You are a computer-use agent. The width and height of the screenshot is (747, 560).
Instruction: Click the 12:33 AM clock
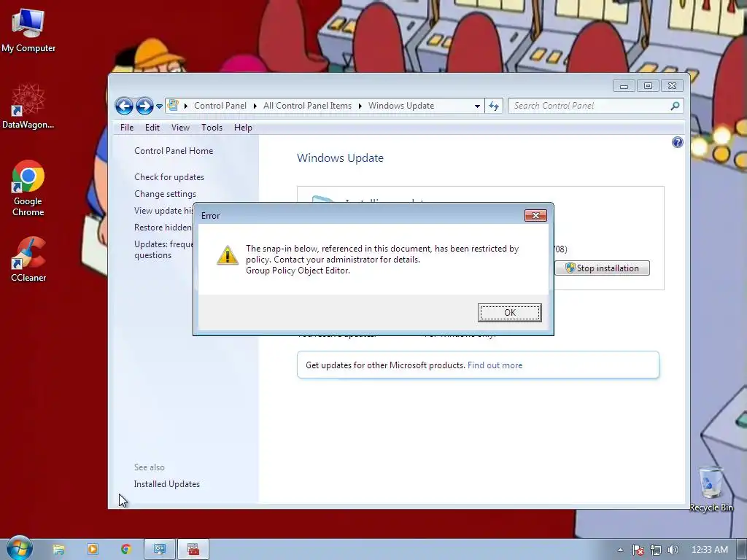pyautogui.click(x=709, y=550)
